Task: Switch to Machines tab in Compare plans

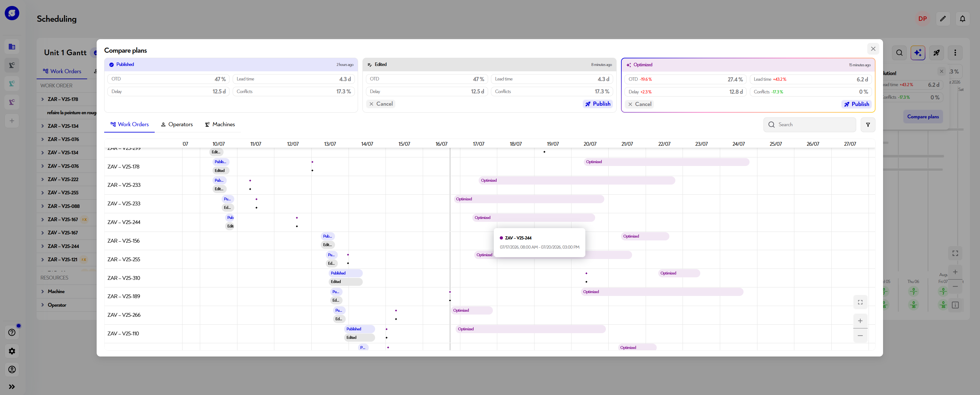Action: click(220, 124)
